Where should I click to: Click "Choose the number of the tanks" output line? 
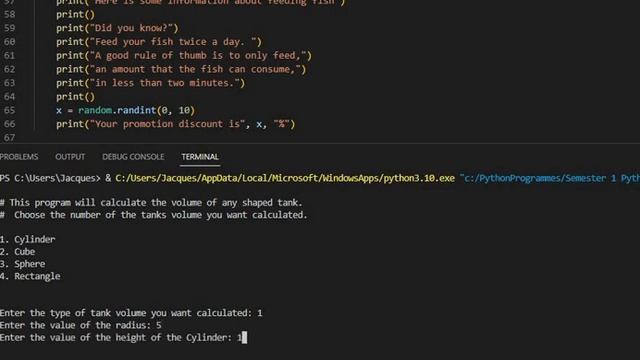(153, 215)
